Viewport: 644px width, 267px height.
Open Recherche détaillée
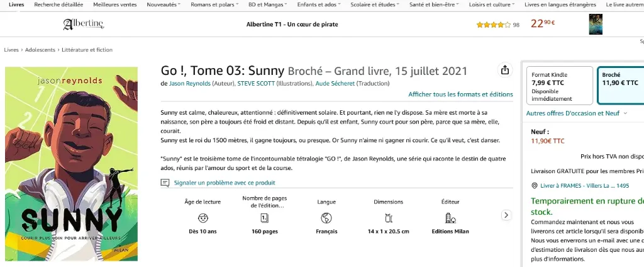(58, 4)
